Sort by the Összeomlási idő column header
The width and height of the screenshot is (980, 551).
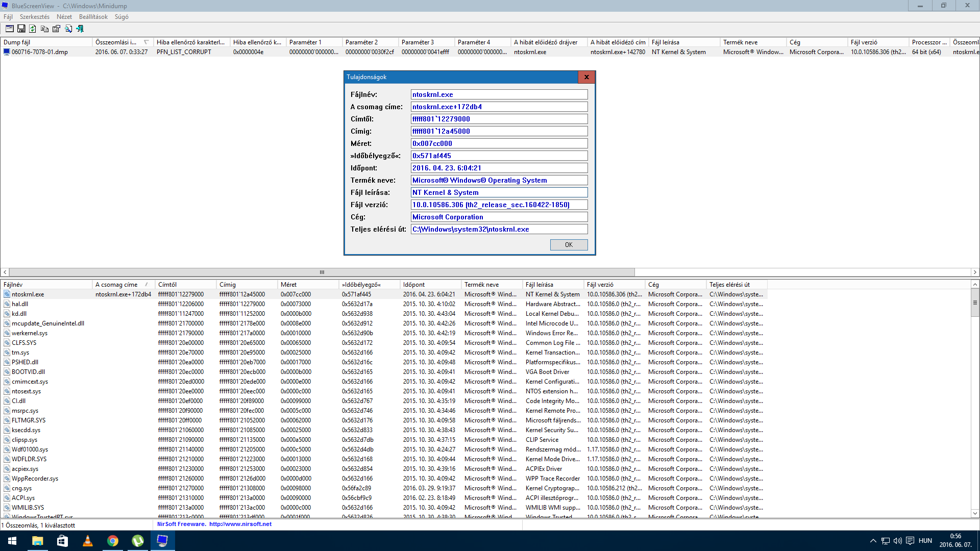pos(116,42)
